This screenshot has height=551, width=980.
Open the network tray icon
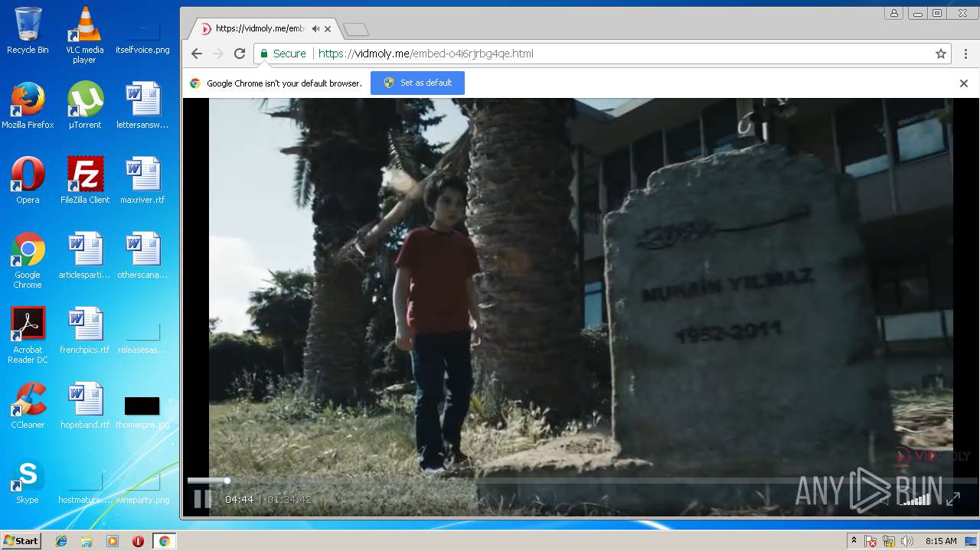pyautogui.click(x=889, y=541)
